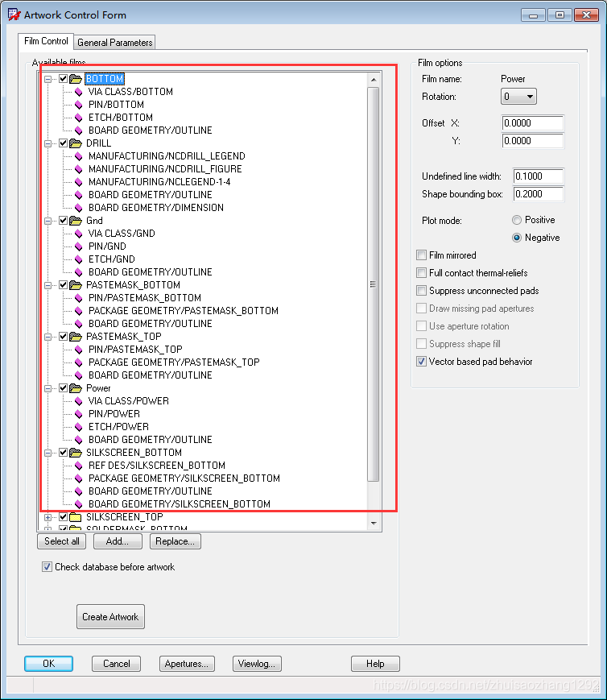Click the Replace... button
Viewport: 607px width, 700px height.
[x=175, y=541]
